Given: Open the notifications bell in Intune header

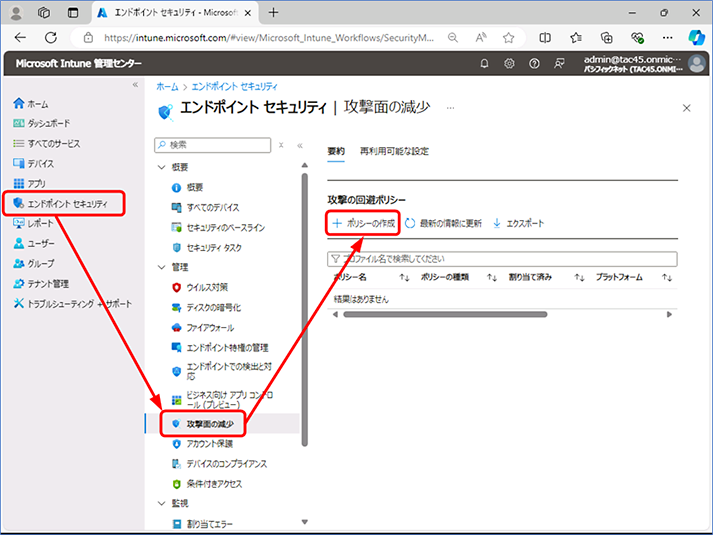Looking at the screenshot, I should point(484,64).
